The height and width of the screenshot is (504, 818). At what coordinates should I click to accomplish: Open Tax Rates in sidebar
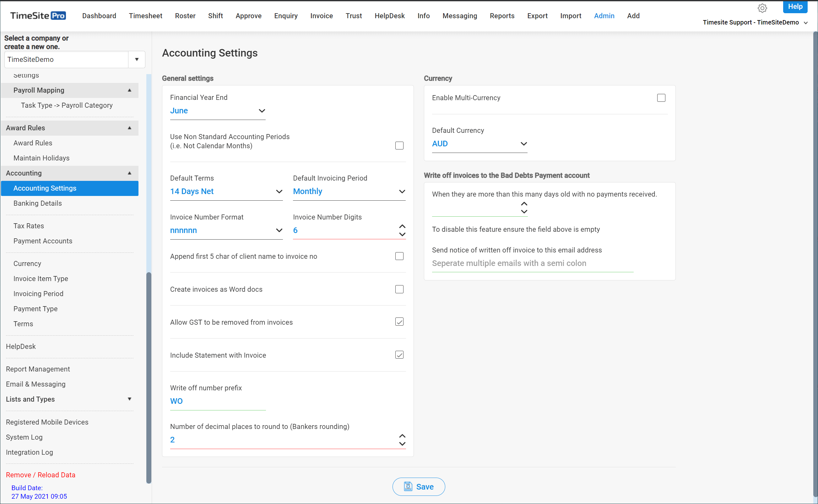(29, 226)
